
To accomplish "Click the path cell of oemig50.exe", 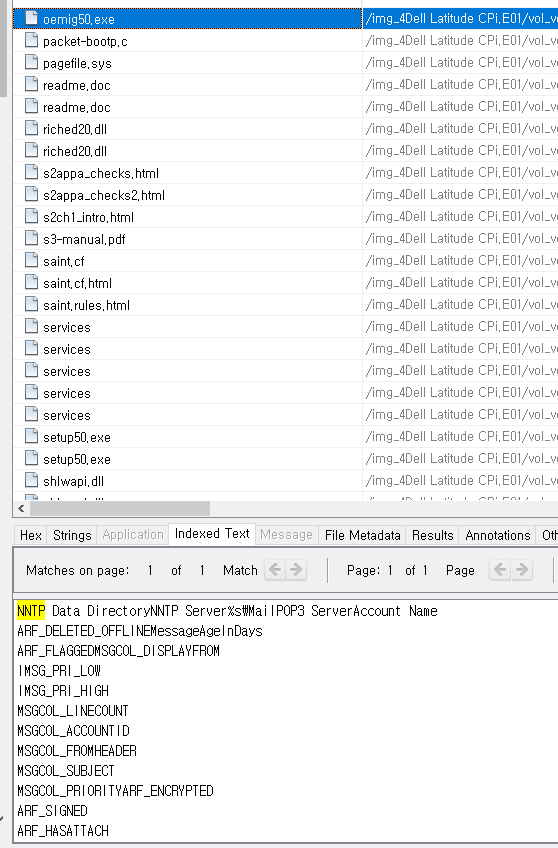I will [x=460, y=19].
